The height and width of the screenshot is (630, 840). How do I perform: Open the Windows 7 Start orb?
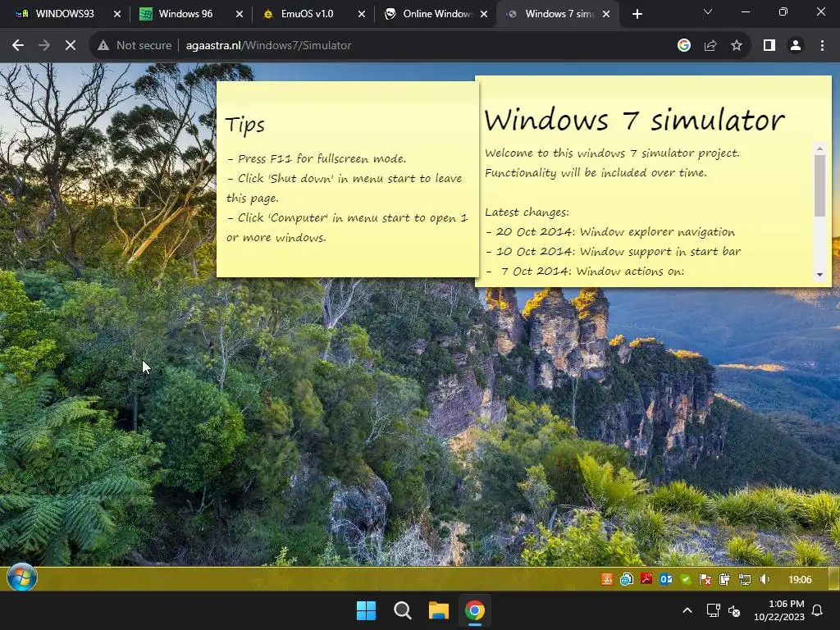(22, 578)
